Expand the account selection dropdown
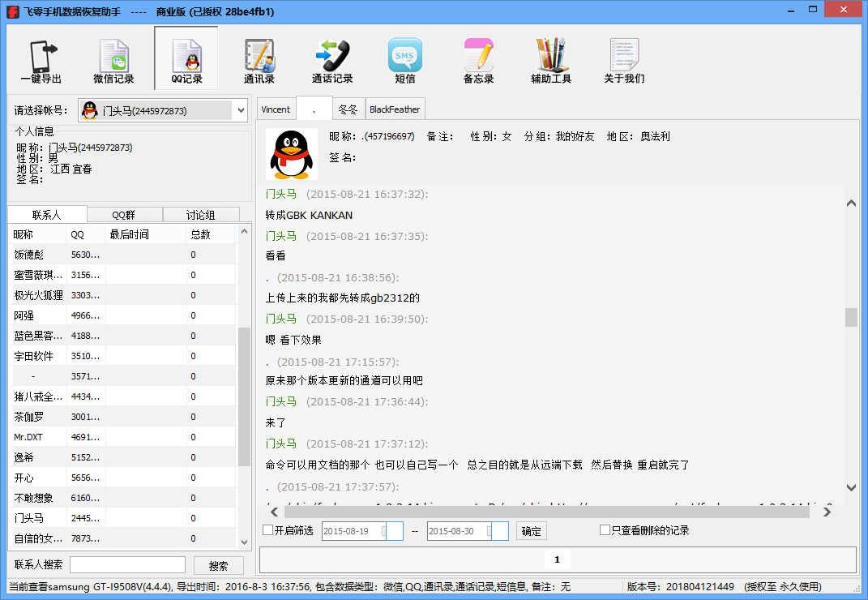This screenshot has height=600, width=868. [240, 110]
